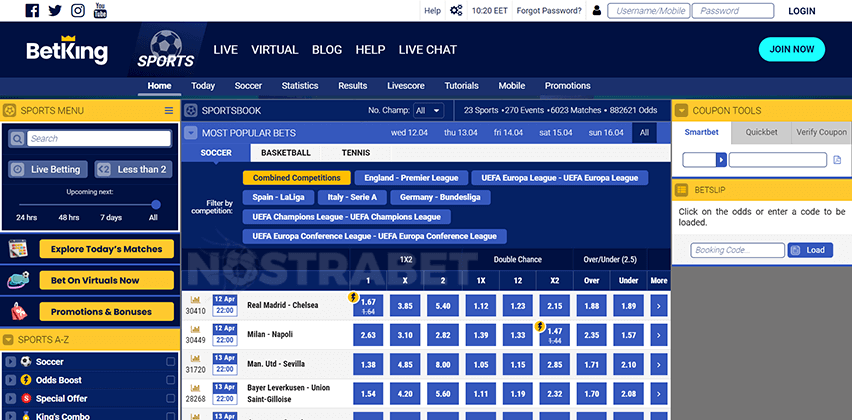Image resolution: width=852 pixels, height=420 pixels.
Task: Click the Booking Code input field
Action: tap(737, 250)
